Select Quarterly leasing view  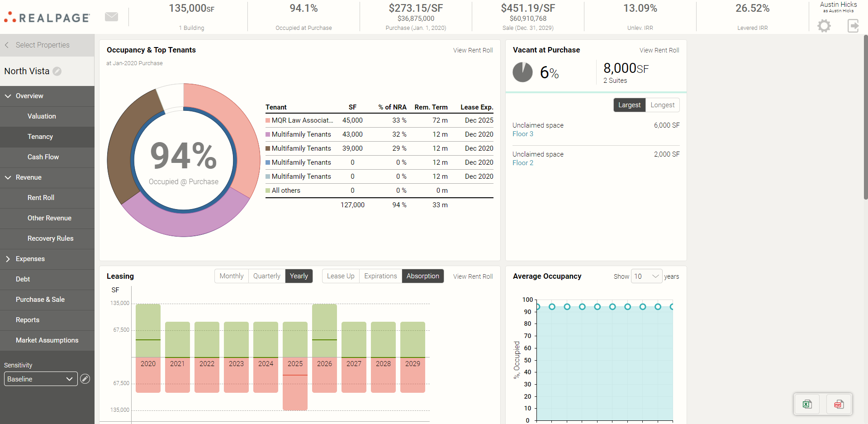[266, 276]
